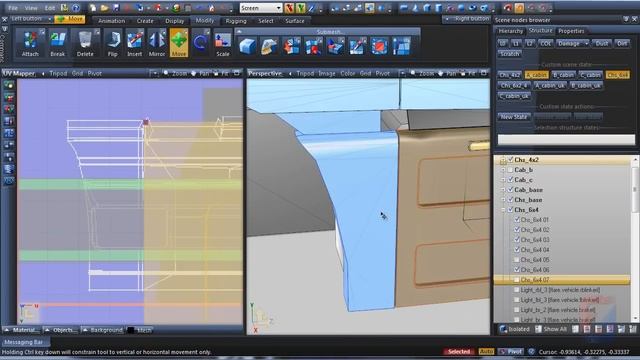Click the last Submesh grid icon
The height and width of the screenshot is (360, 640).
click(x=401, y=46)
